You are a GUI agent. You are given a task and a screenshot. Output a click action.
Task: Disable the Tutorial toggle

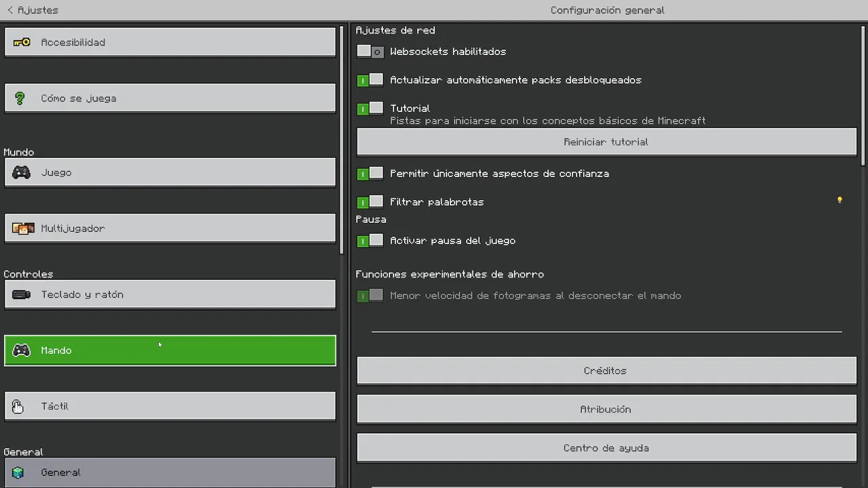pyautogui.click(x=370, y=108)
